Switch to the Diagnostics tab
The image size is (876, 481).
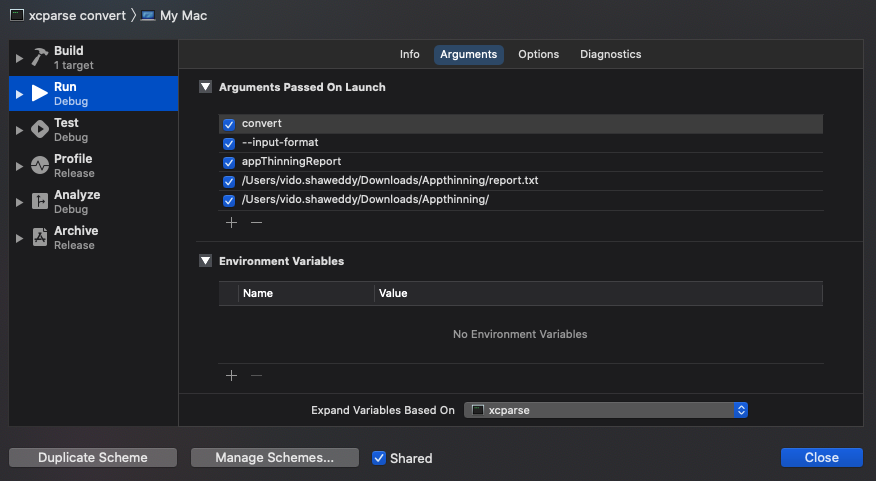(x=611, y=54)
